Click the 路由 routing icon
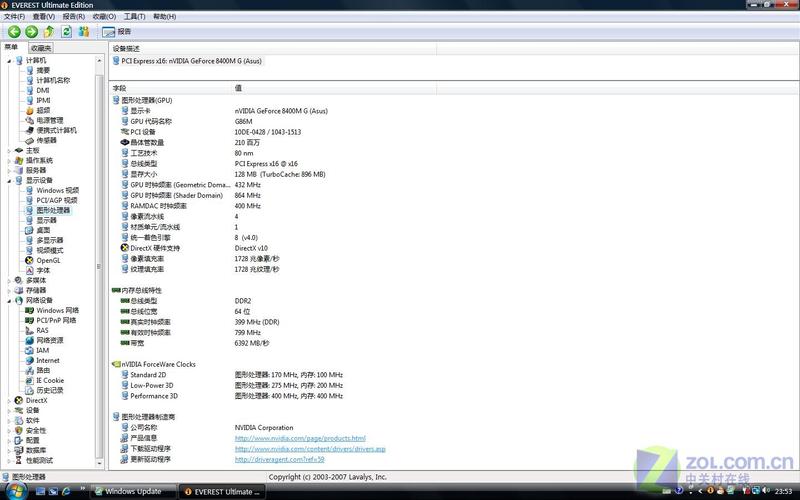 point(30,370)
